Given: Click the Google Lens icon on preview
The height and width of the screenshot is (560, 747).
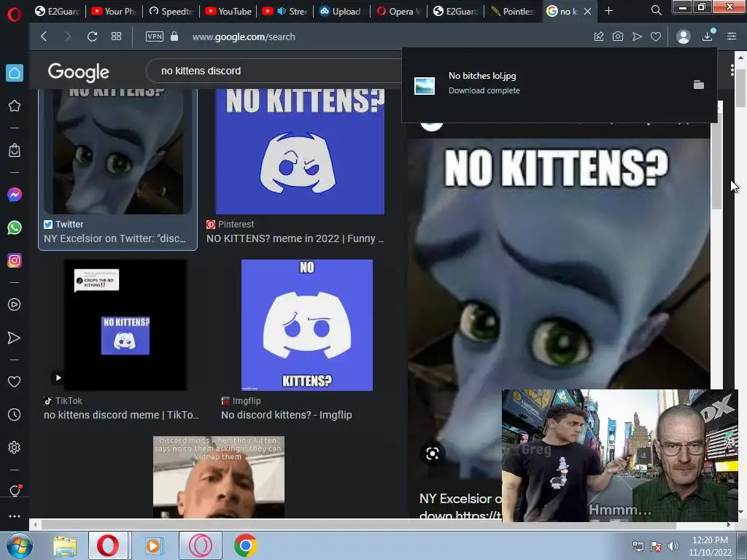Looking at the screenshot, I should (432, 454).
